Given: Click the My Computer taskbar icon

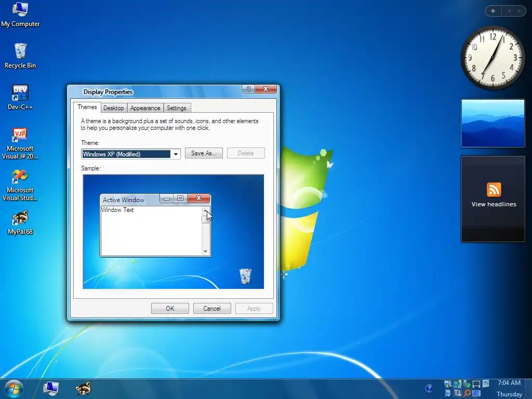Looking at the screenshot, I should [51, 388].
